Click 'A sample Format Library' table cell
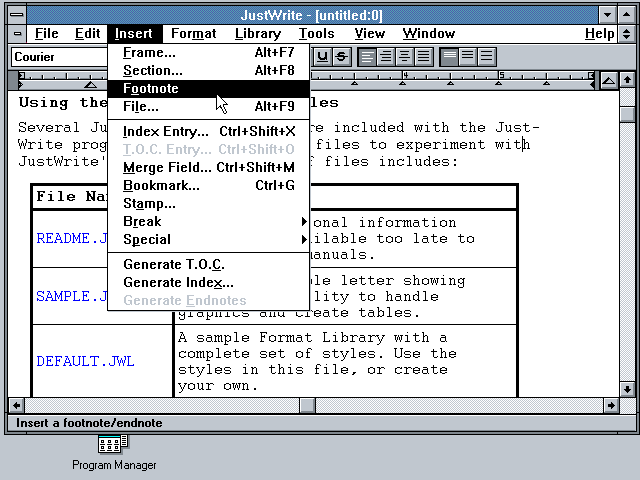Viewport: 640px width, 480px height. [x=345, y=361]
